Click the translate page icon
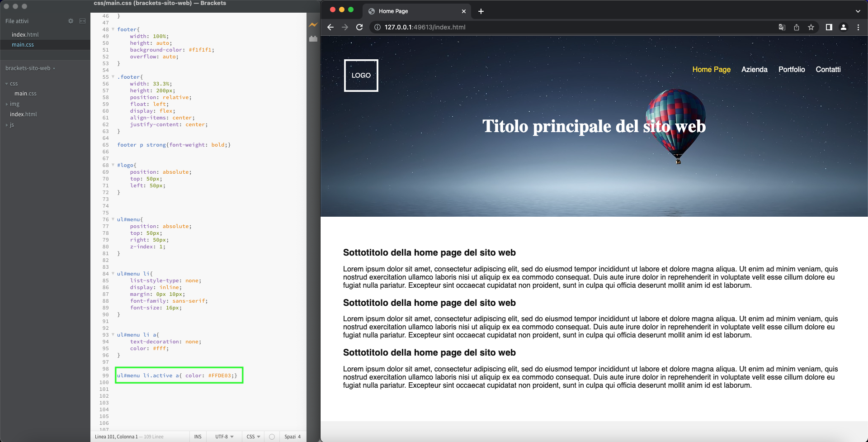Image resolution: width=868 pixels, height=442 pixels. pos(782,27)
